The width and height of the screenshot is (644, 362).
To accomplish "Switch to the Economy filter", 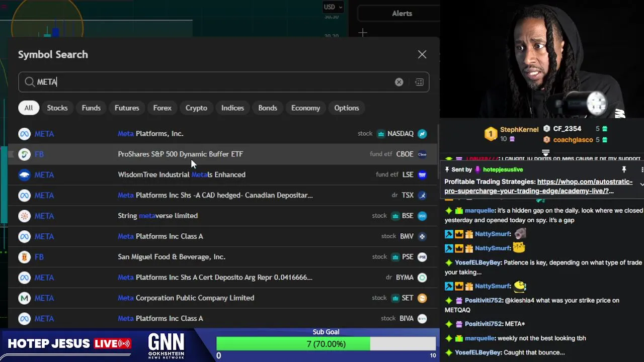I will (x=305, y=108).
